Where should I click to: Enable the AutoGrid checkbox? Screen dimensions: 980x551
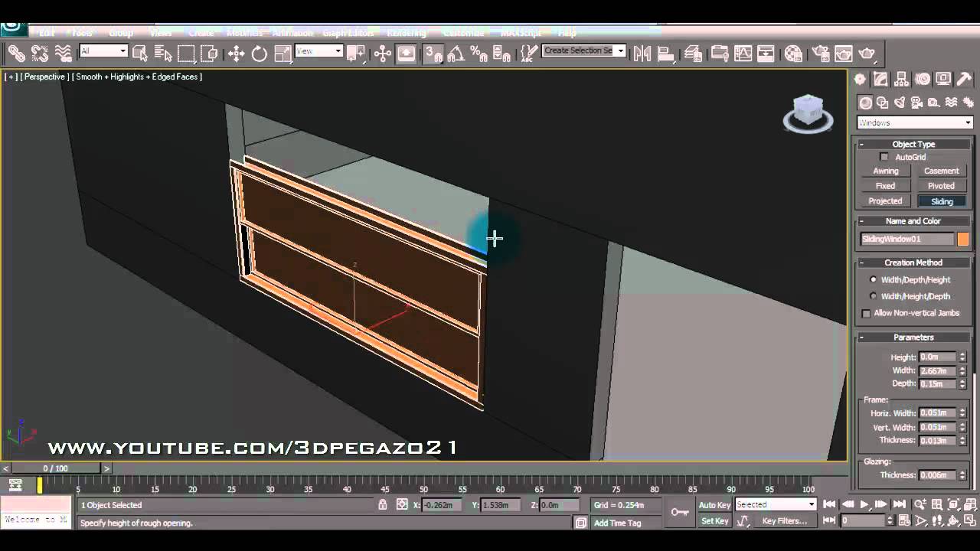[x=884, y=157]
